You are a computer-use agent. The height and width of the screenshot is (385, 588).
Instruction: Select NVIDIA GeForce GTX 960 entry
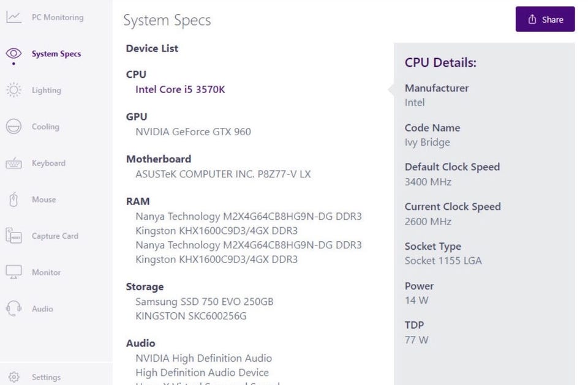point(193,132)
